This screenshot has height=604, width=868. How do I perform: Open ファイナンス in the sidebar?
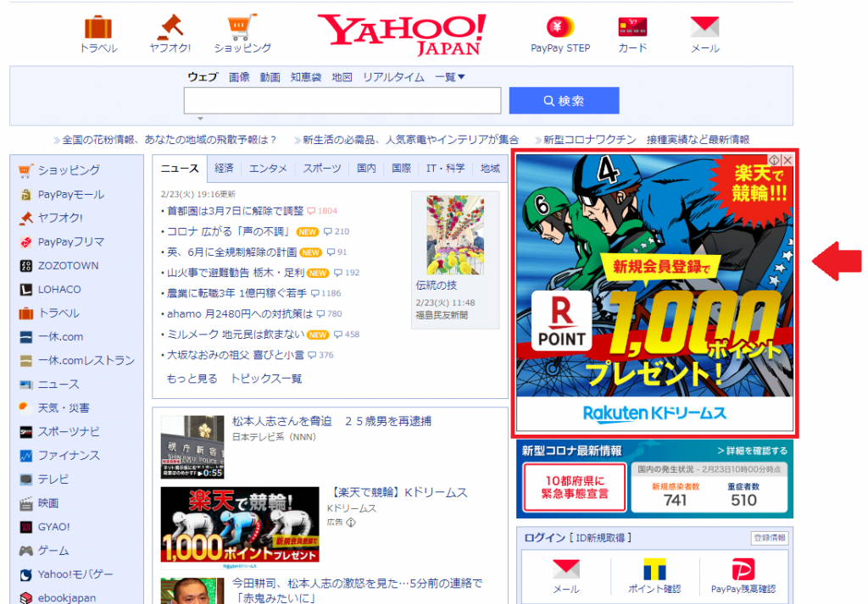[69, 456]
